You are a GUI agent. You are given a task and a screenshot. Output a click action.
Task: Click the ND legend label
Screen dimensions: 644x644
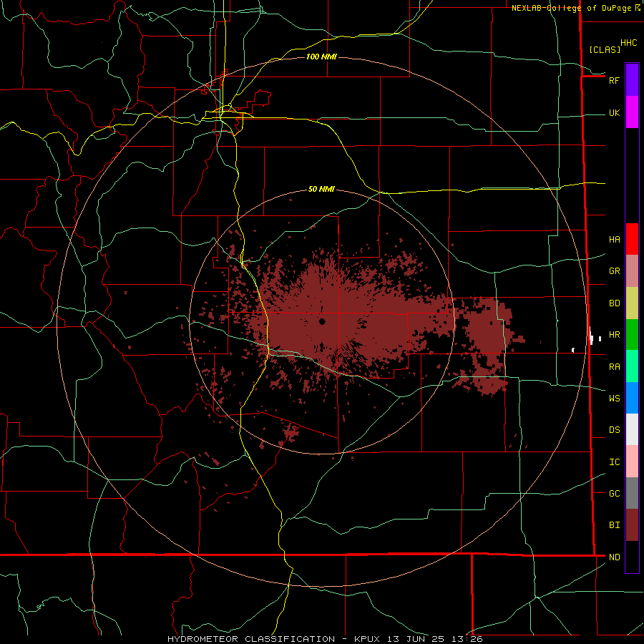pyautogui.click(x=614, y=557)
